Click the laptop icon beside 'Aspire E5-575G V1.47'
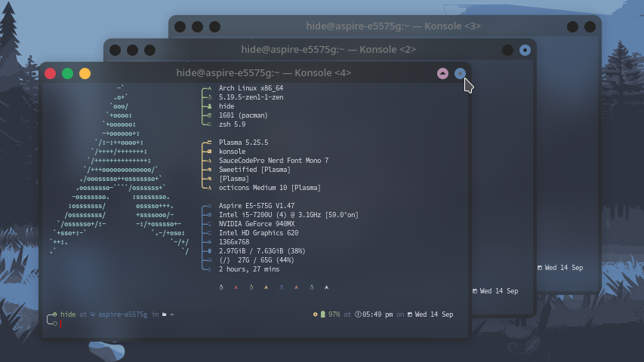Viewport: 644px width, 362px height. point(209,206)
